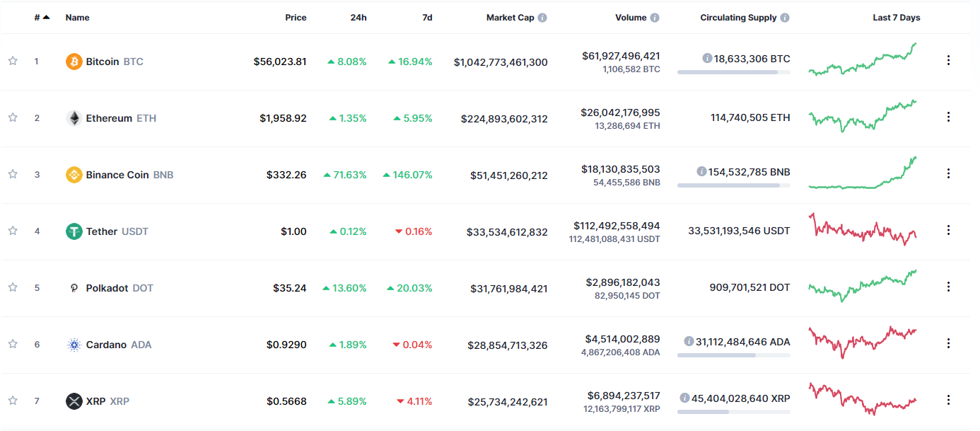
Task: Open the Polkadot DOT coin page
Action: coord(119,288)
